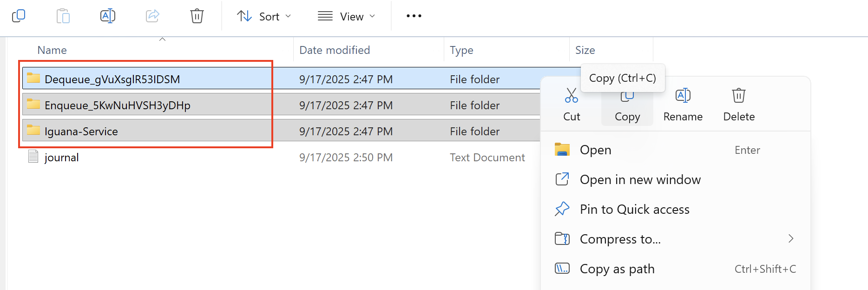This screenshot has height=290, width=868.
Task: Click the toolbar Rename icon
Action: 108,16
